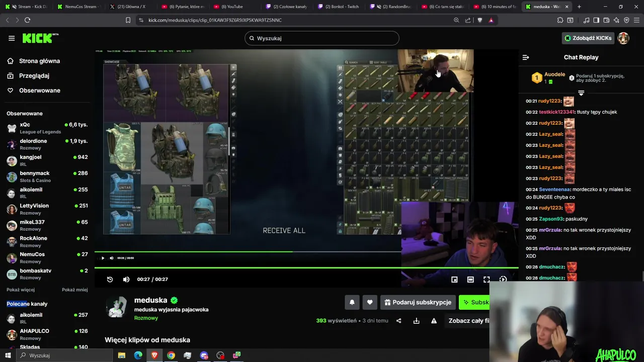Open the hamburger menu beside the KICK logo
644x362 pixels.
click(12, 38)
